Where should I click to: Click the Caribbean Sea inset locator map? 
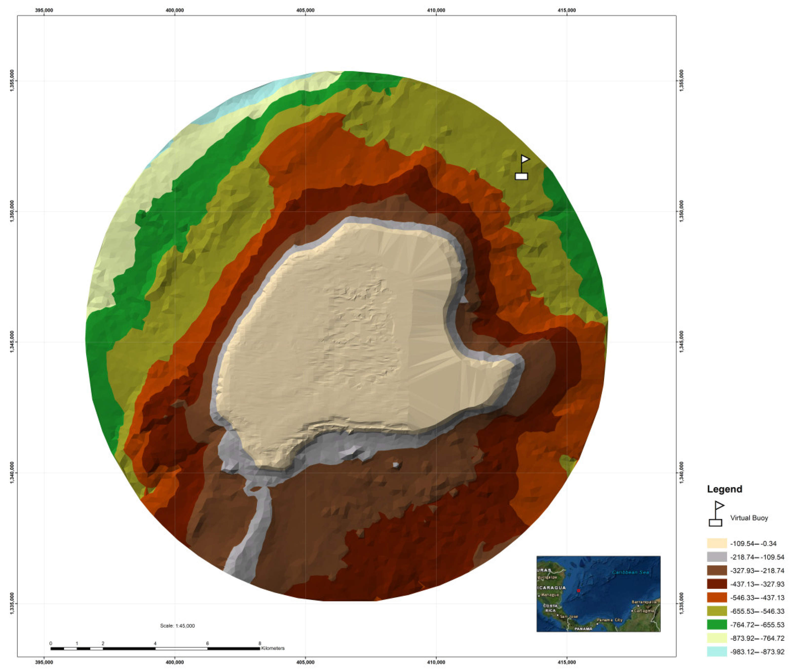598,594
